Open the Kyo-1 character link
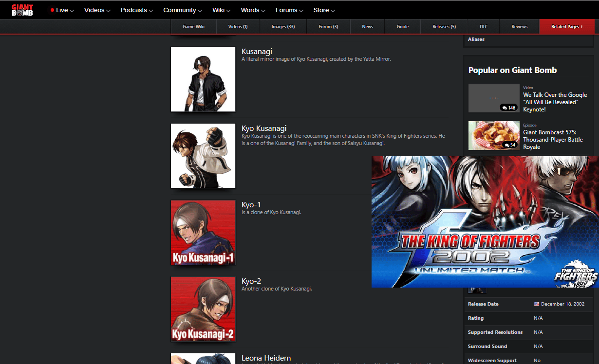 (251, 205)
